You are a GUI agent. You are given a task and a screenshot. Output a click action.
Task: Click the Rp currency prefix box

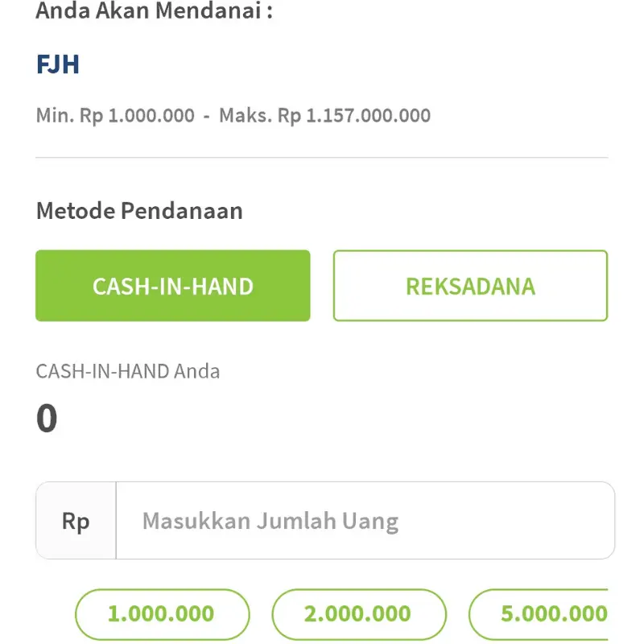click(x=75, y=520)
